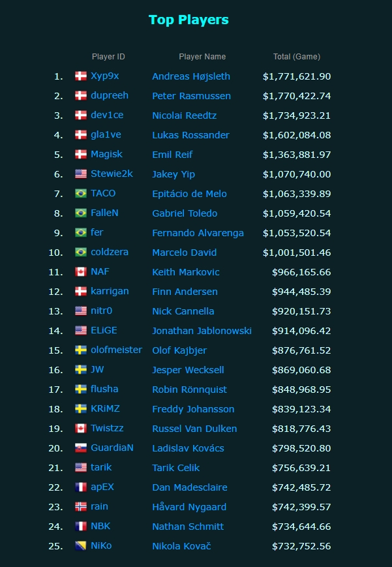The height and width of the screenshot is (567, 392).
Task: Click Slovakia flag beside GuardiaN
Action: [x=81, y=448]
